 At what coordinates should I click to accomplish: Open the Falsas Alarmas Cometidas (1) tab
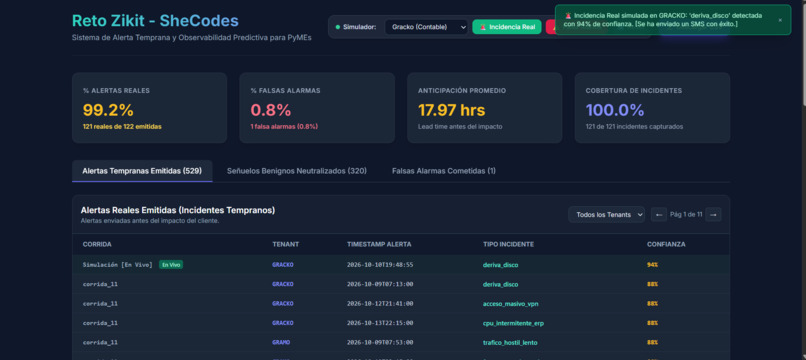coord(444,171)
